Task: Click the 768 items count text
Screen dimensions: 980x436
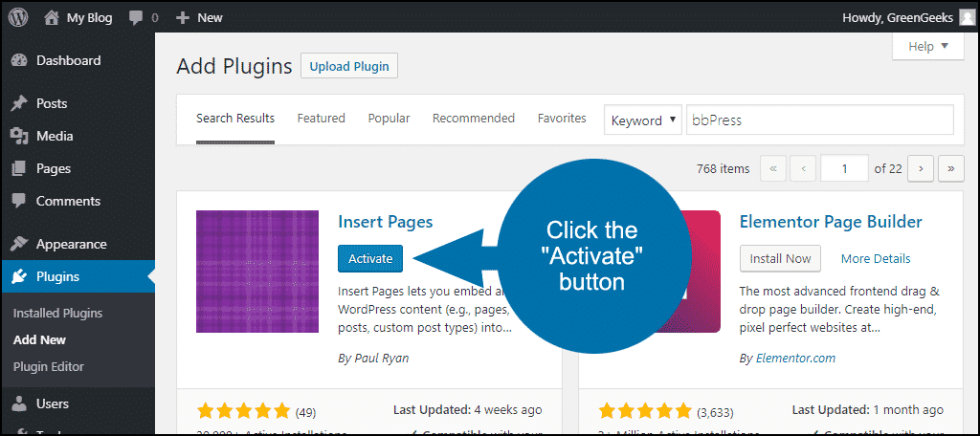Action: click(723, 168)
